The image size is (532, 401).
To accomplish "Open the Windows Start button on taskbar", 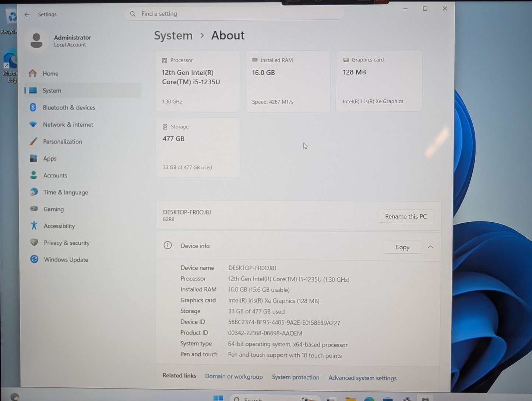I will click(218, 398).
